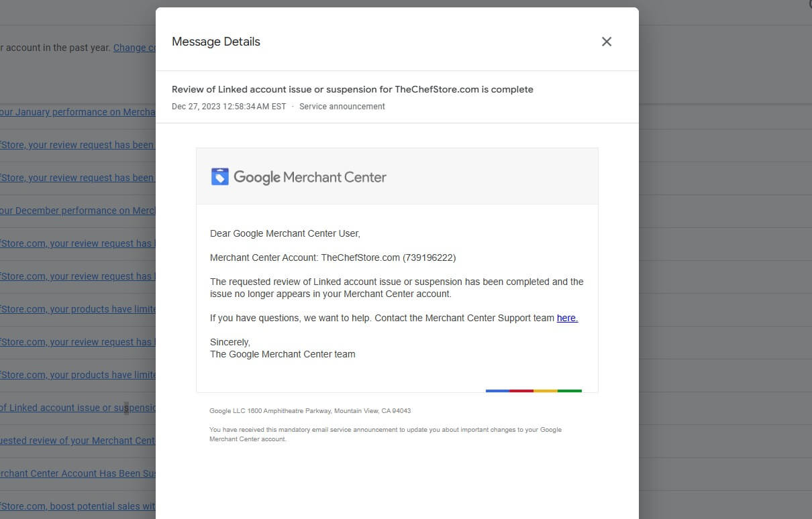Image resolution: width=812 pixels, height=519 pixels.
Task: Click the blue segment of the footer color bar
Action: point(497,390)
